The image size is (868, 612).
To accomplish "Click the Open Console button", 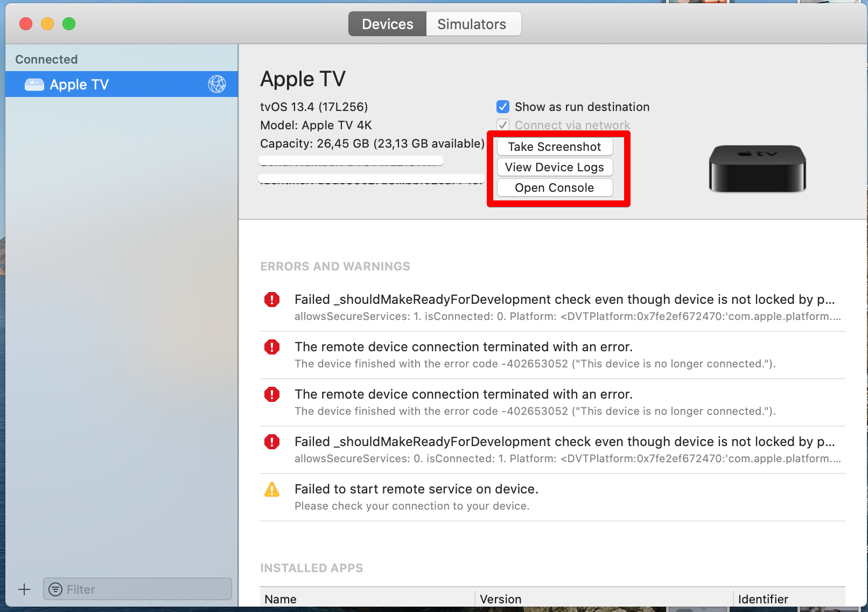I will tap(555, 187).
